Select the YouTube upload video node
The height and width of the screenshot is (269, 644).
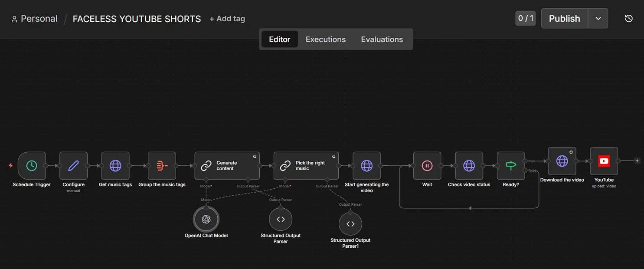604,161
